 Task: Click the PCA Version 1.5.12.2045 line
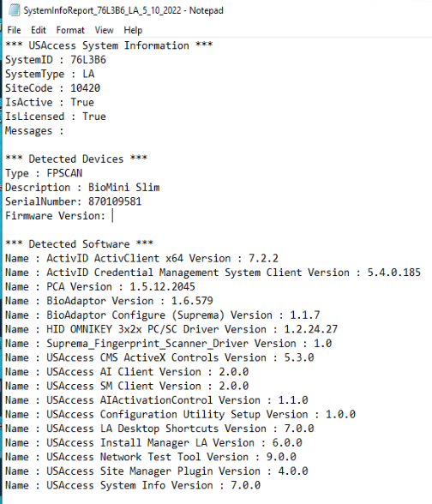pyautogui.click(x=100, y=286)
